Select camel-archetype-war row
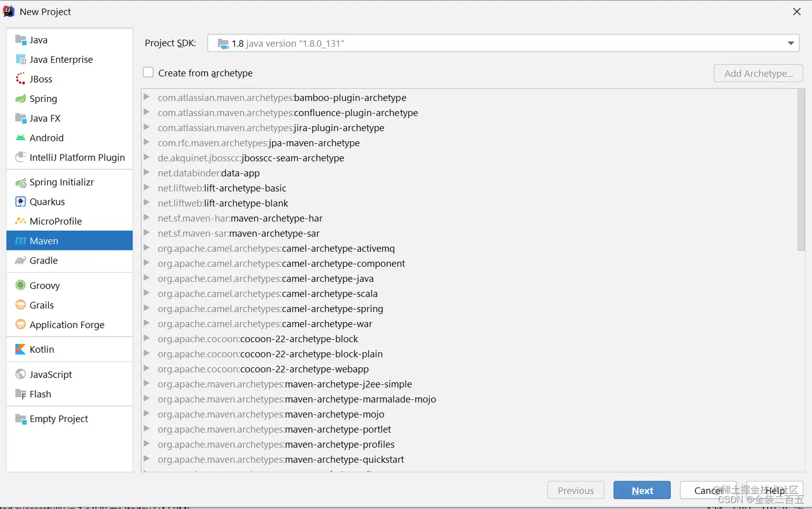 coord(469,323)
